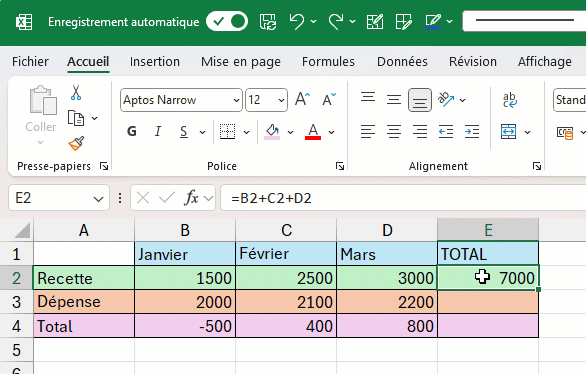Open the borders dropdown arrow
The width and height of the screenshot is (586, 374).
tap(246, 132)
